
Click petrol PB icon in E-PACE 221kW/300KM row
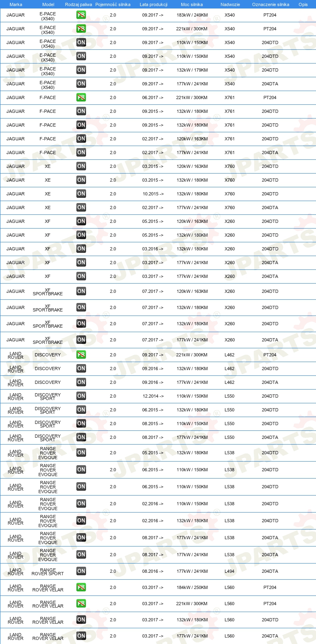pos(81,29)
